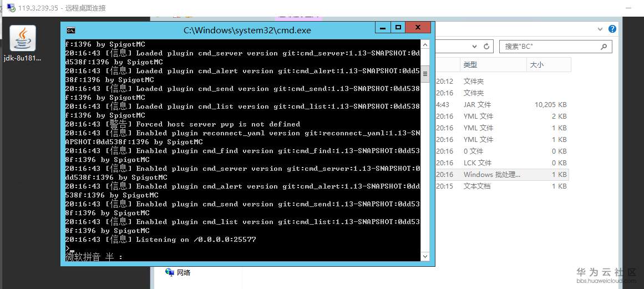Open the cmd.exe window system menu icon

point(70,30)
